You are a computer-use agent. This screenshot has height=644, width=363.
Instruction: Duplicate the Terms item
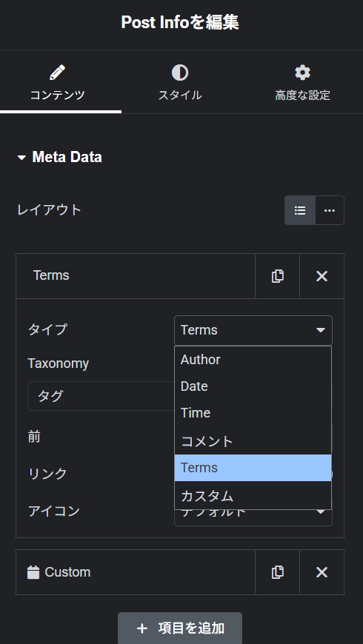tap(278, 276)
